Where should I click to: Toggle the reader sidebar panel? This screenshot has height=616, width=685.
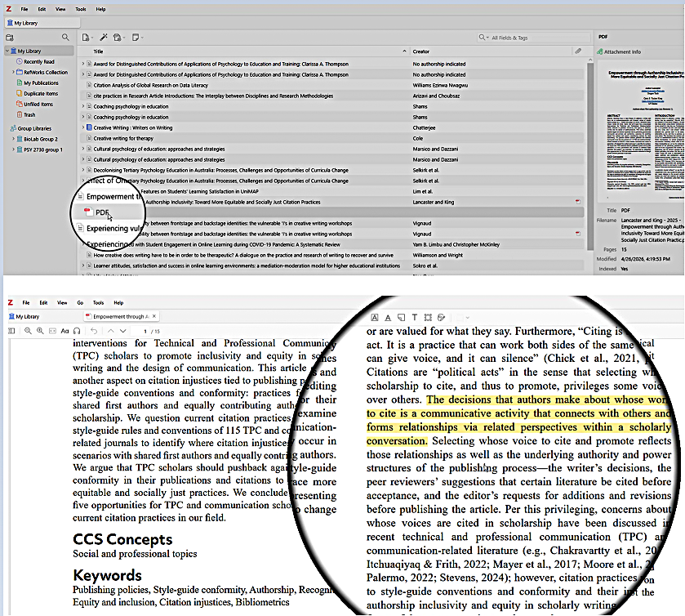click(11, 330)
